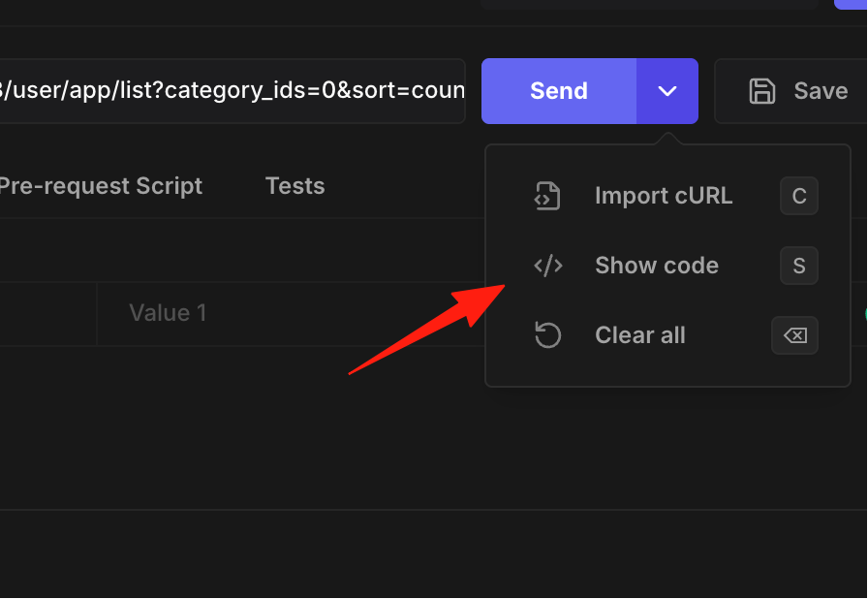This screenshot has width=868, height=599.
Task: Focus the request URL input field
Action: click(232, 91)
